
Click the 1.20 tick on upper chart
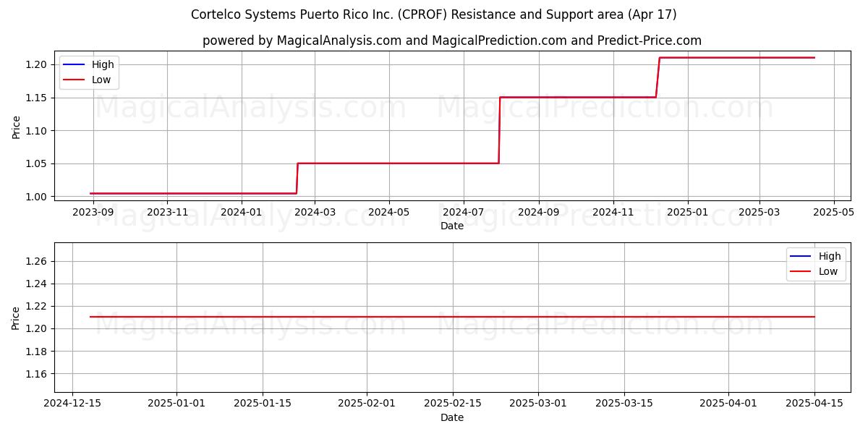[37, 64]
